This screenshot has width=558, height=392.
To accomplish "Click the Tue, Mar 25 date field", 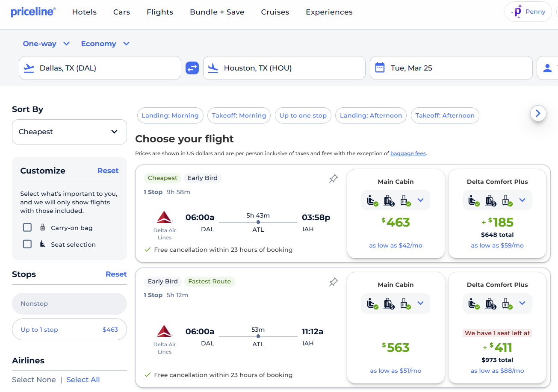I will (x=451, y=68).
